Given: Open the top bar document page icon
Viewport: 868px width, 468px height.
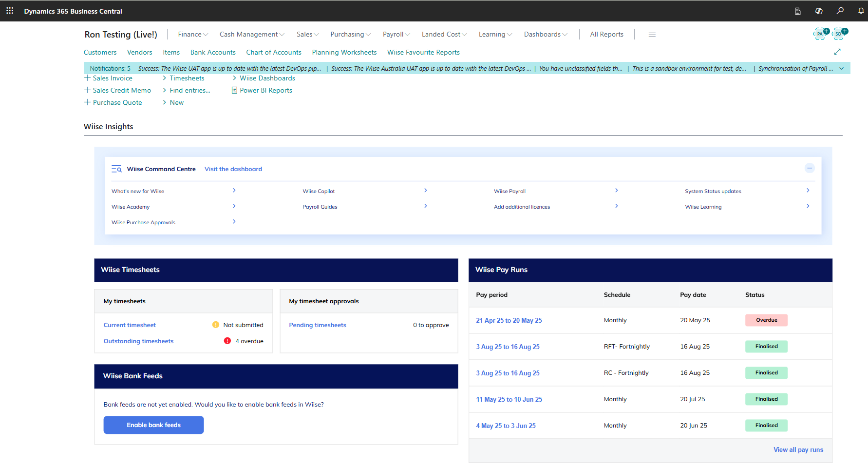Looking at the screenshot, I should (x=798, y=11).
